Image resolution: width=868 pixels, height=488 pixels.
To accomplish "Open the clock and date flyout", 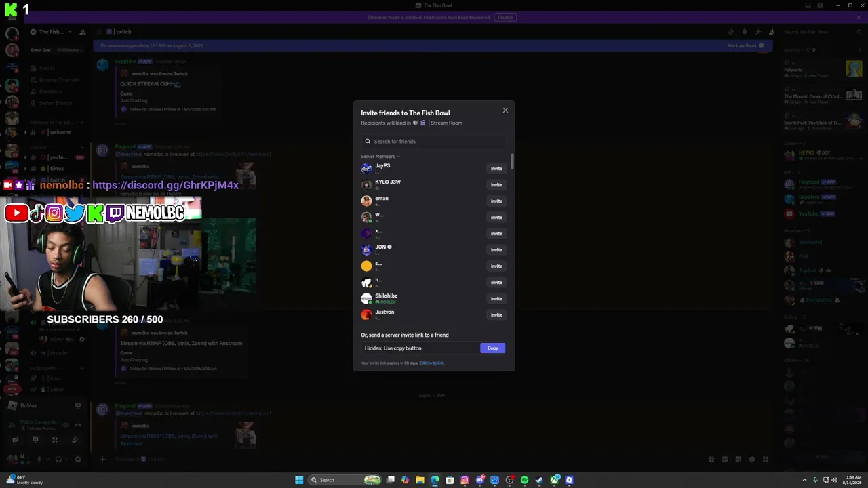I will click(852, 480).
